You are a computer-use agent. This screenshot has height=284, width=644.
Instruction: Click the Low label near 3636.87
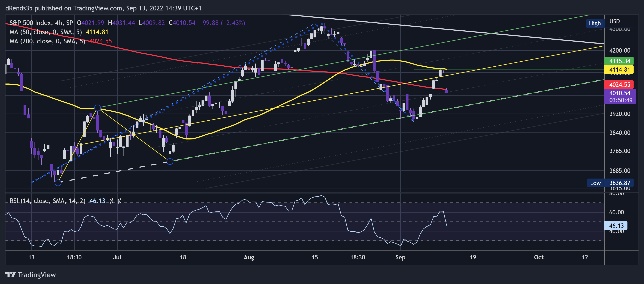point(595,183)
